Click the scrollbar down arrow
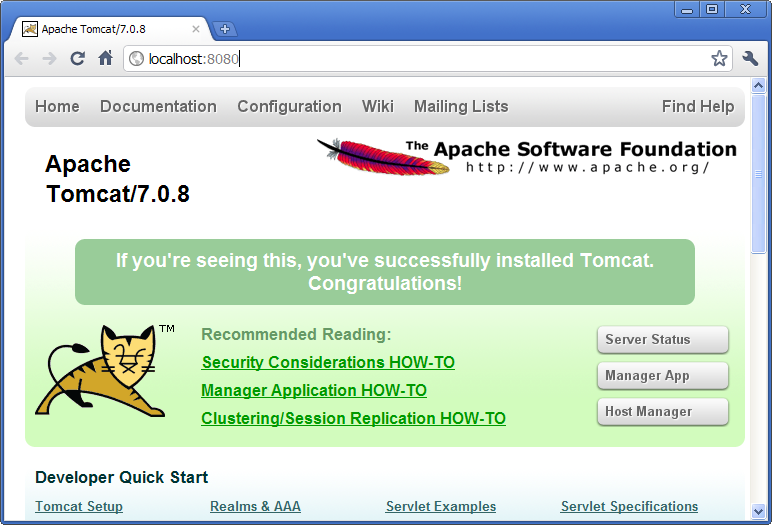The image size is (772, 525). [x=758, y=511]
